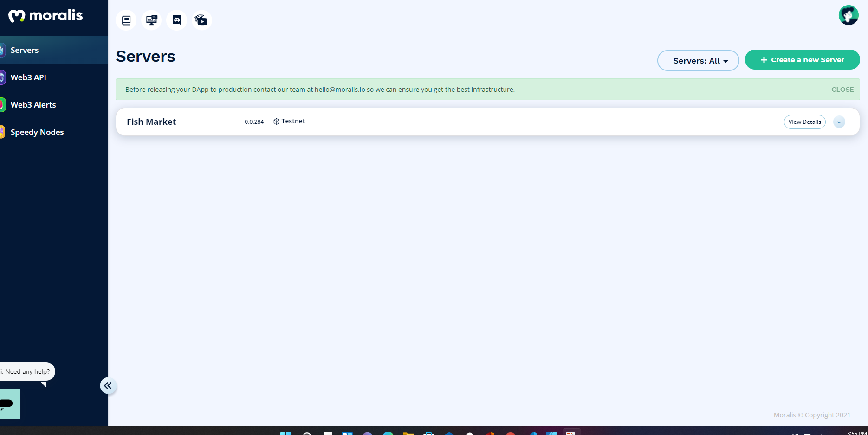View Details of Fish Market server

804,122
